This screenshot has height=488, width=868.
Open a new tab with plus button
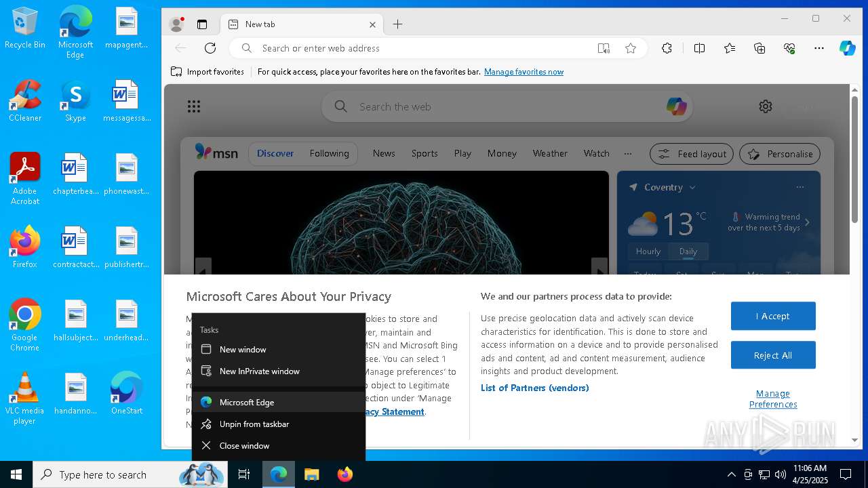[398, 24]
